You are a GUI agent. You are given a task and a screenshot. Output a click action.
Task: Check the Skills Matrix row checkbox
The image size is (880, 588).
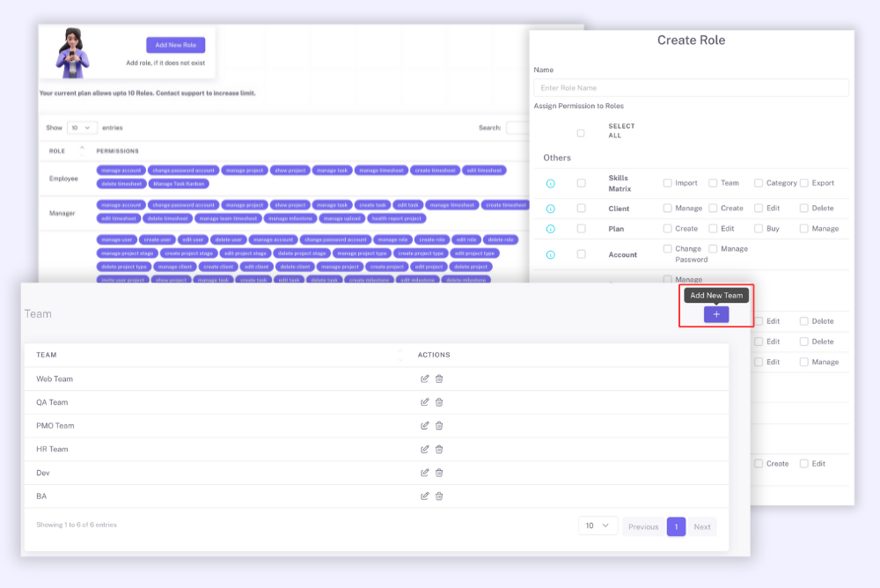(582, 183)
